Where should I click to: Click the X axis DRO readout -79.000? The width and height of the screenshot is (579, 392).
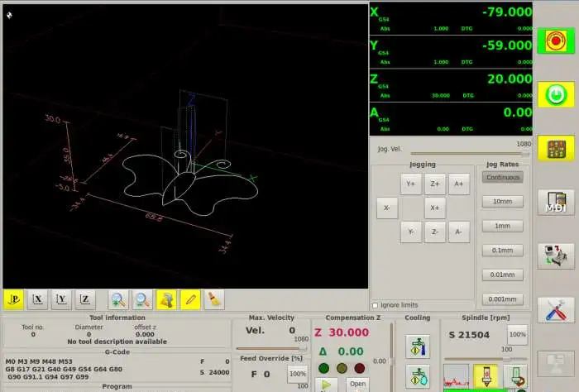pyautogui.click(x=507, y=12)
